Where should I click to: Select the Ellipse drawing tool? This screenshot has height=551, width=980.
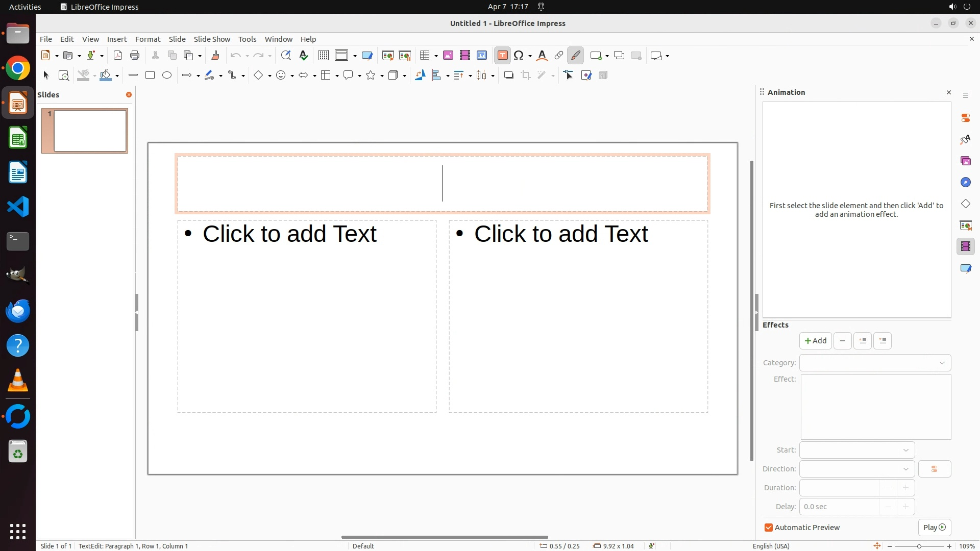pos(167,76)
